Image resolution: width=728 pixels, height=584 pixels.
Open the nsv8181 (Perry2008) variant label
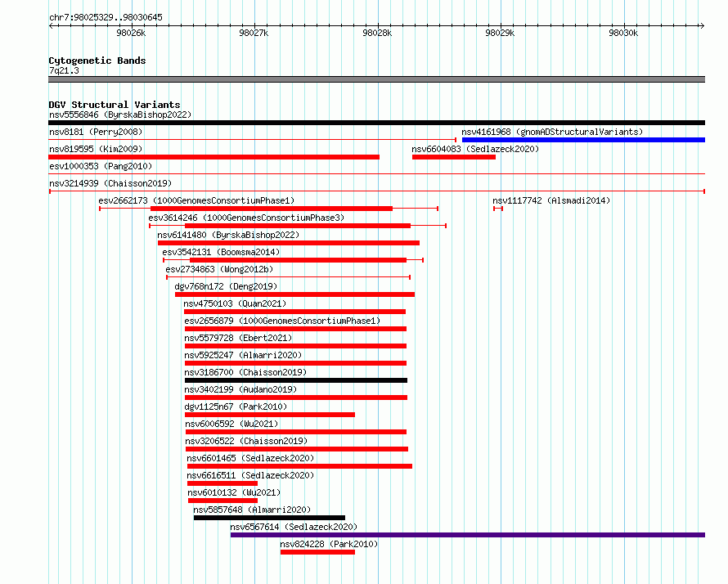point(96,132)
